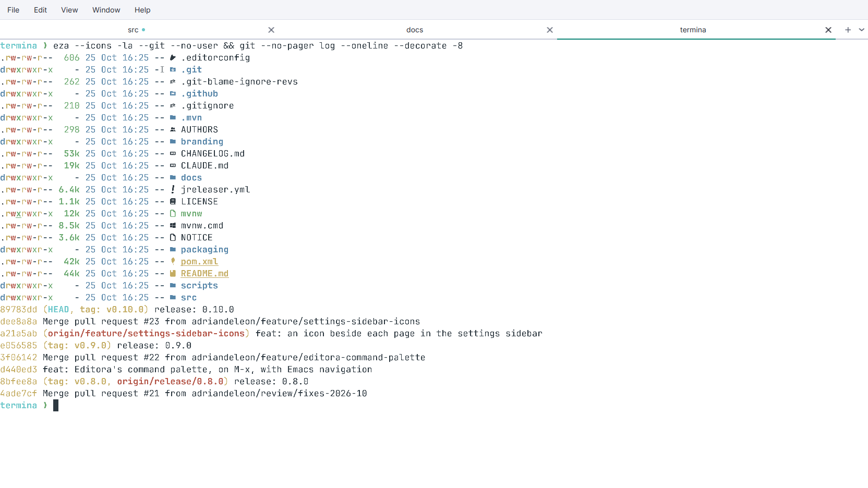Click the .github folder icon
The height and width of the screenshot is (488, 868).
point(173,94)
